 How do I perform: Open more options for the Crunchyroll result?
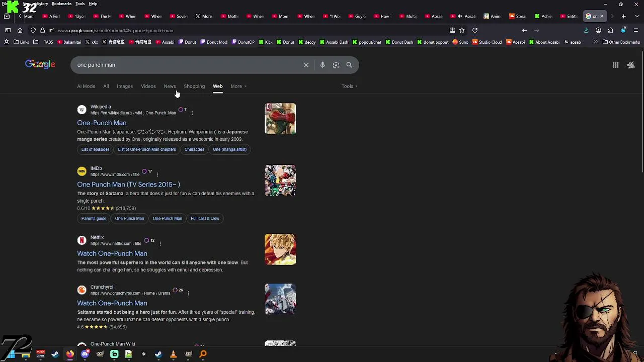189,293
